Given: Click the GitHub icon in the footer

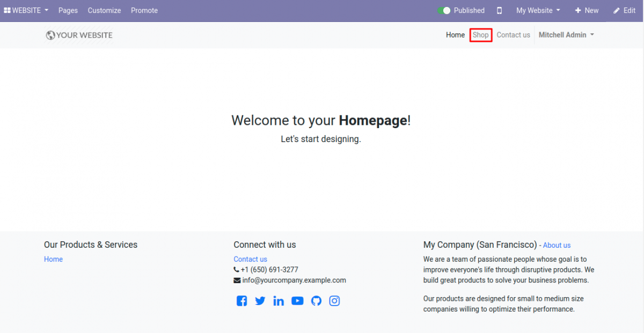Looking at the screenshot, I should tap(316, 301).
